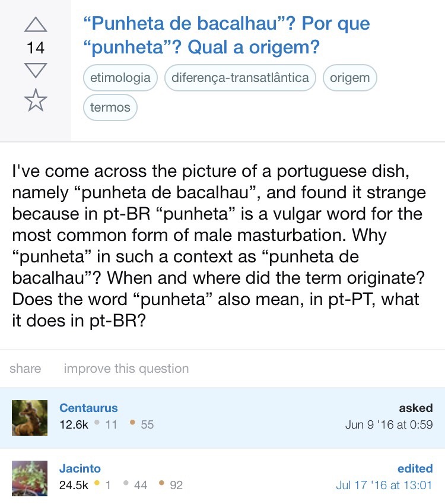Image resolution: width=445 pixels, height=504 pixels.
Task: Click Centaurus's 12.6k reputation score
Action: tap(74, 424)
